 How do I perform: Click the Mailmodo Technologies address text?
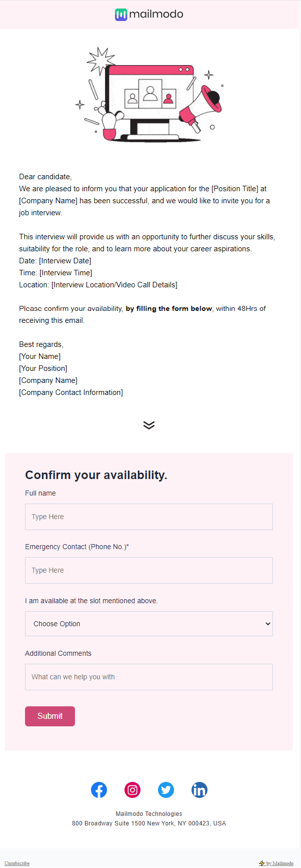point(149,818)
